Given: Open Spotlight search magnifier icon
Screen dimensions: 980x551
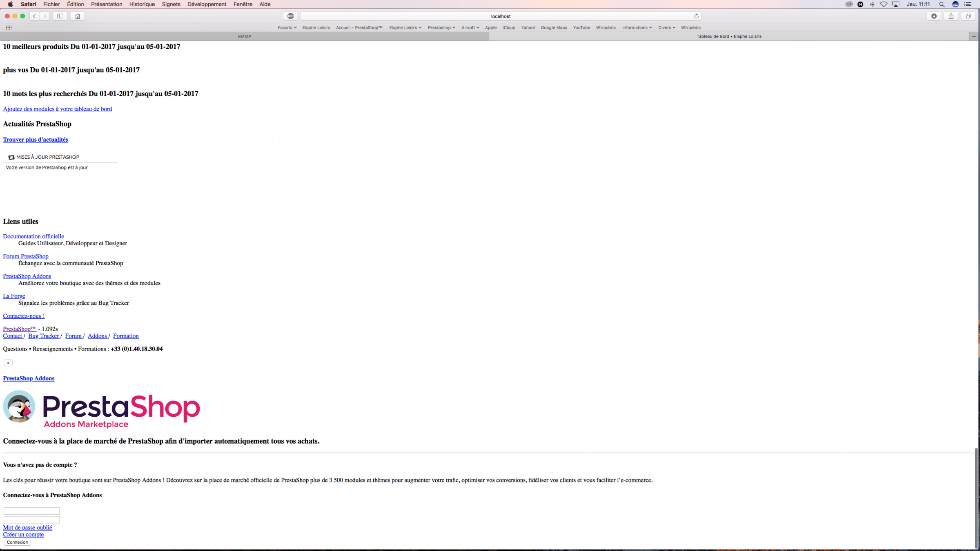Looking at the screenshot, I should coord(942,4).
